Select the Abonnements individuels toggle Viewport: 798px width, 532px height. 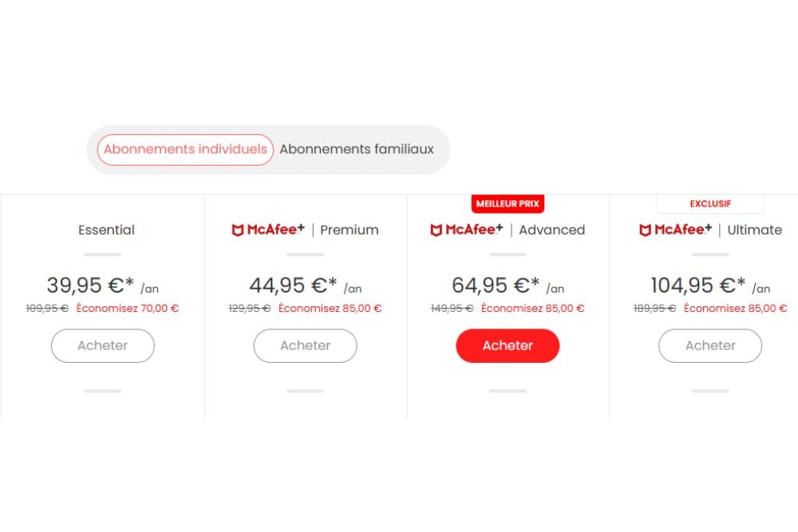[x=185, y=149]
